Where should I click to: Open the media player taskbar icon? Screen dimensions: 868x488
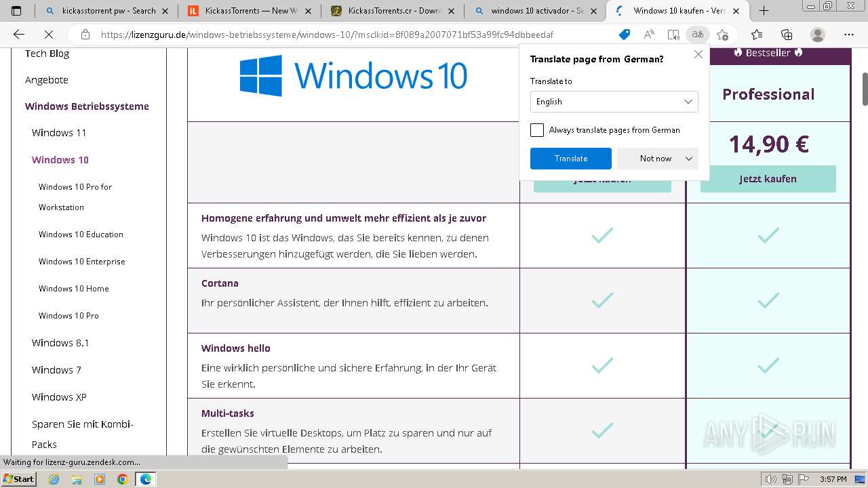pyautogui.click(x=100, y=479)
